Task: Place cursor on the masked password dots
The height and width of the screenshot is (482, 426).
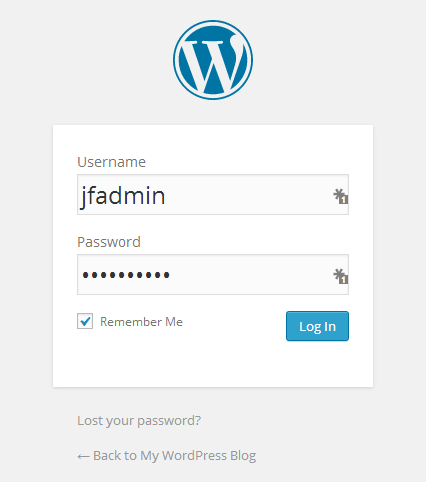Action: (126, 275)
